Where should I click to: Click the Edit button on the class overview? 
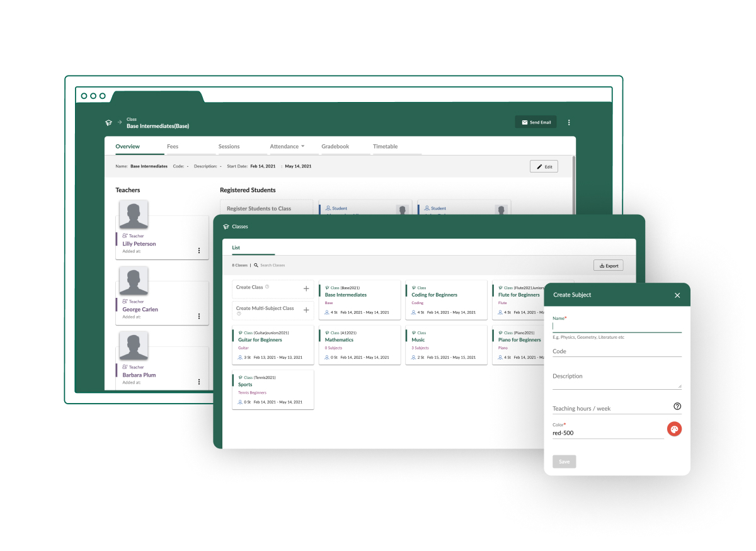543,166
